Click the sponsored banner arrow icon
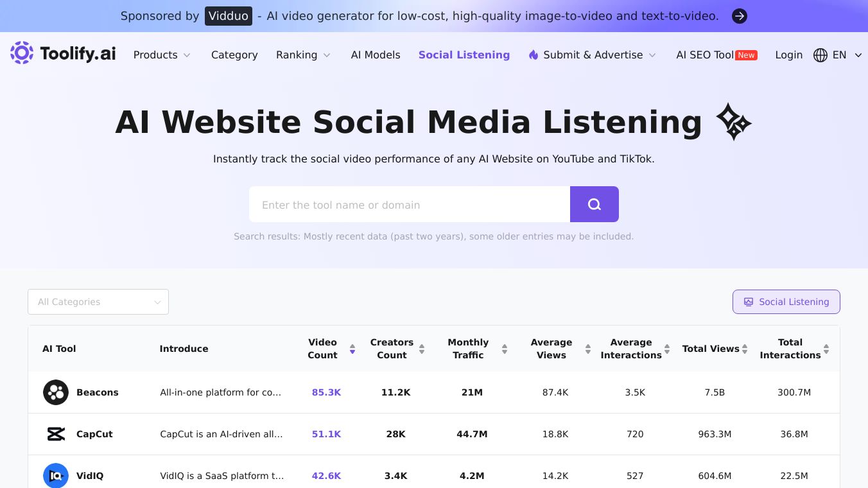Screen dimensions: 868x488 coord(740,16)
